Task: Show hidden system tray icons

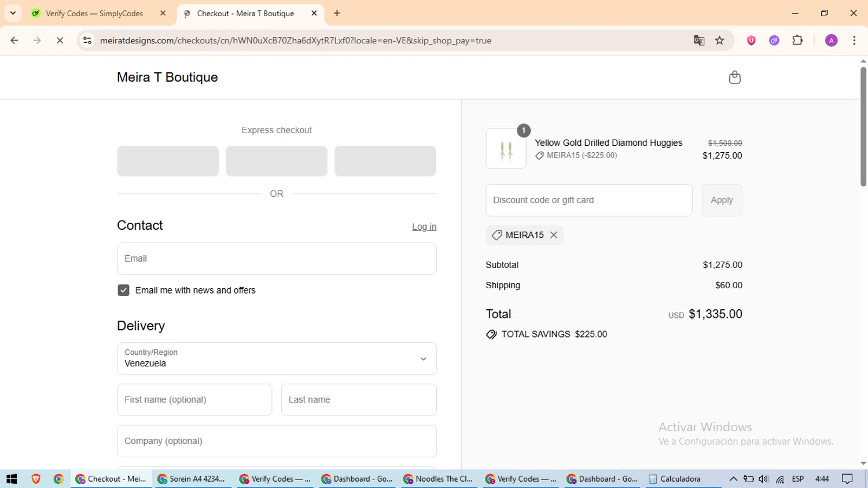Action: click(x=733, y=479)
